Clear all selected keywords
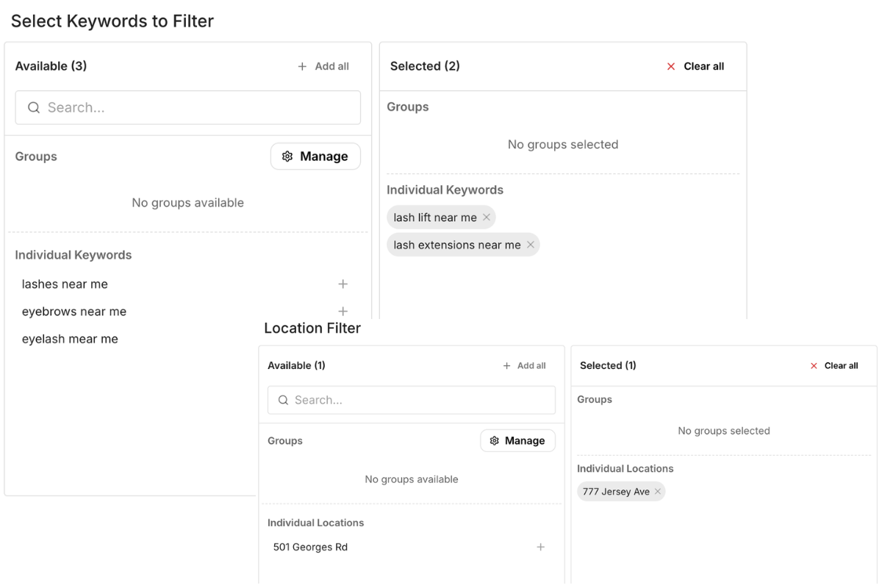 (x=695, y=66)
